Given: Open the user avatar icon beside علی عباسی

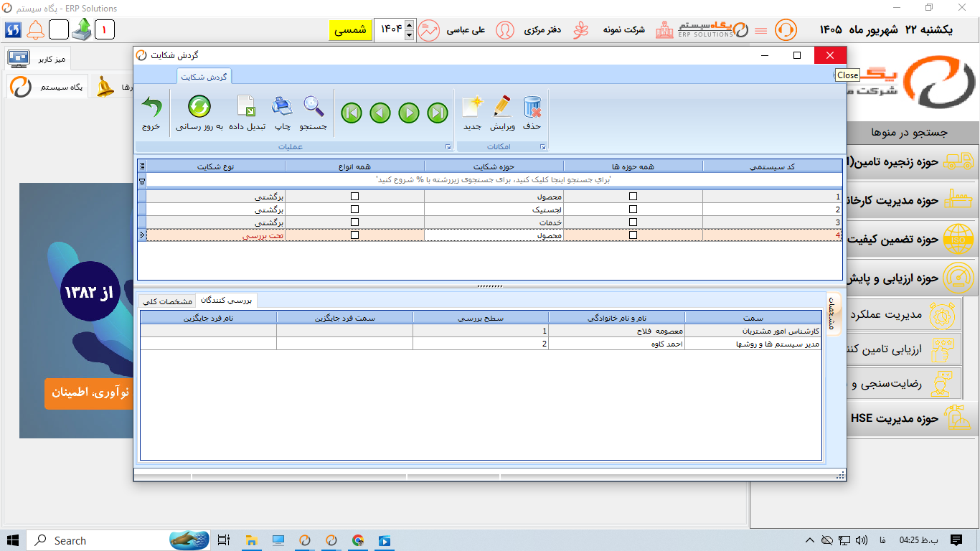Looking at the screenshot, I should 505,30.
